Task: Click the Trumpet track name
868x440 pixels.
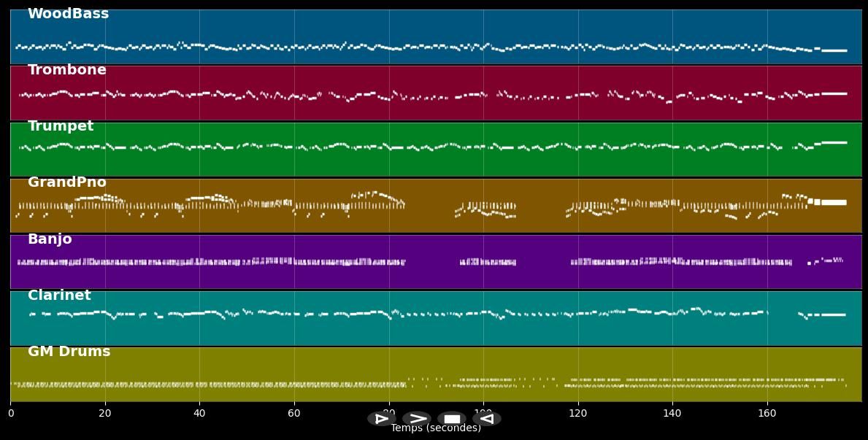Action: coord(61,126)
